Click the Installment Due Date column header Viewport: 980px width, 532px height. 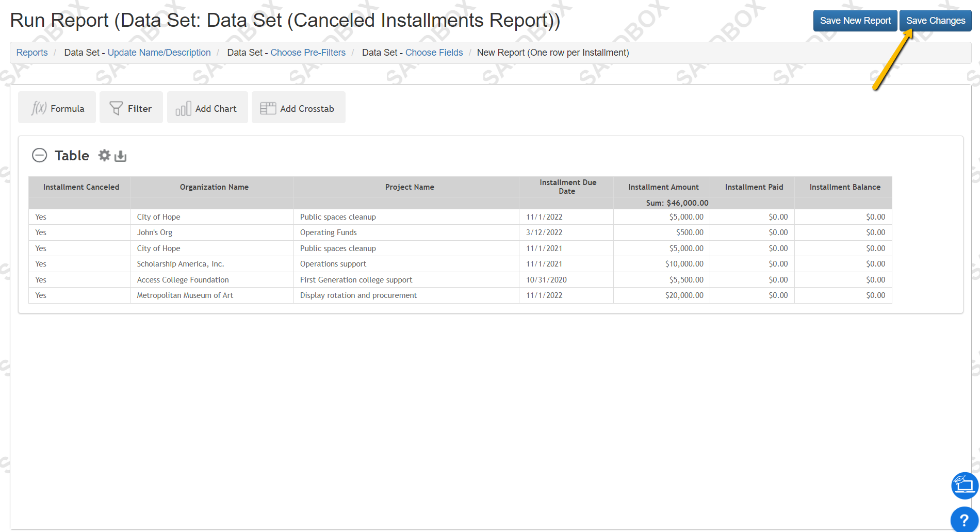click(566, 187)
